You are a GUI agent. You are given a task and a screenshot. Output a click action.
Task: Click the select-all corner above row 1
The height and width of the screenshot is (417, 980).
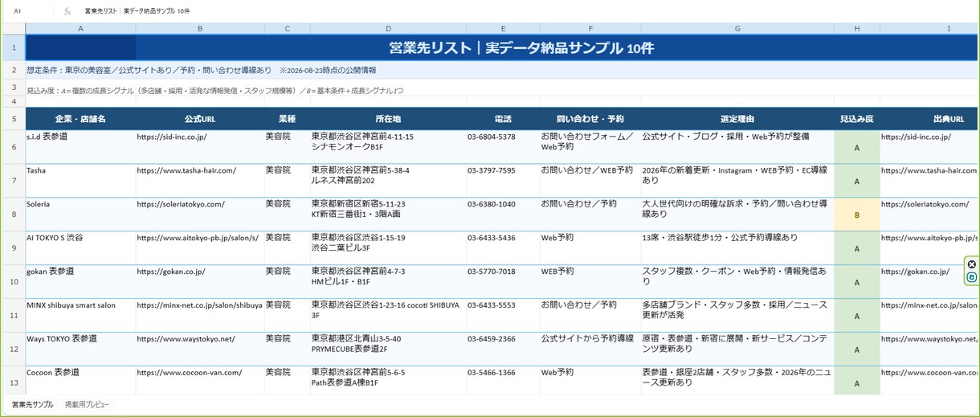(x=14, y=29)
